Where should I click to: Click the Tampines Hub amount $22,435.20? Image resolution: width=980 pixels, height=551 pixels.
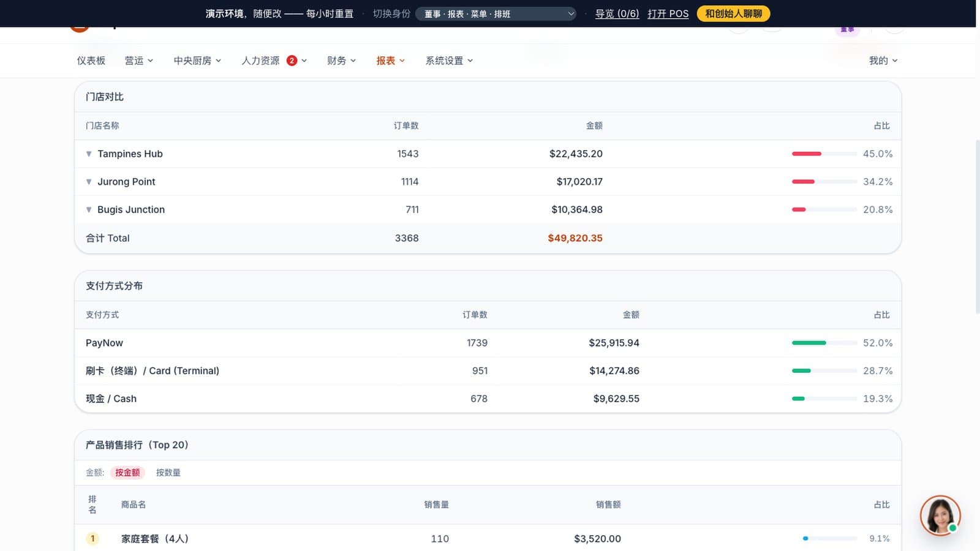tap(576, 154)
